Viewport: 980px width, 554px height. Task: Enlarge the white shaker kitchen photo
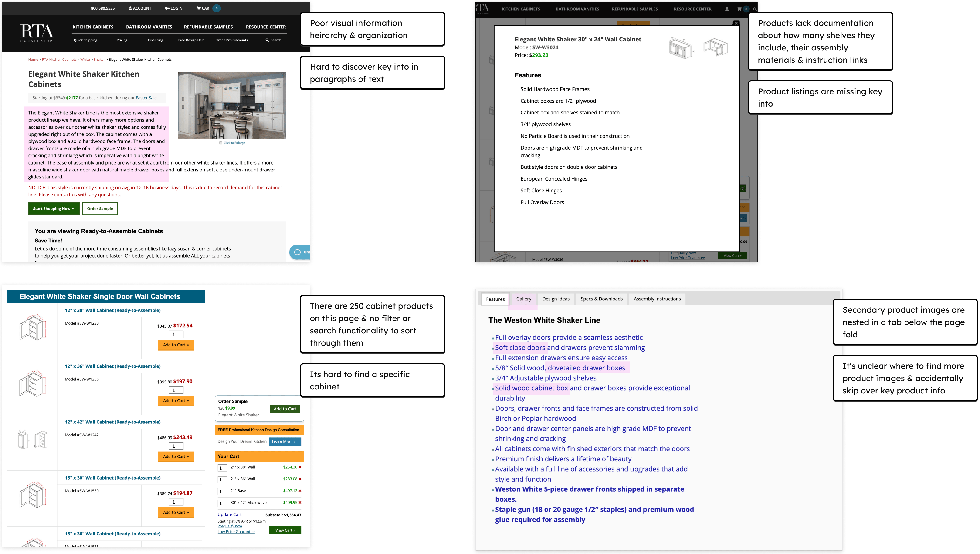232,105
